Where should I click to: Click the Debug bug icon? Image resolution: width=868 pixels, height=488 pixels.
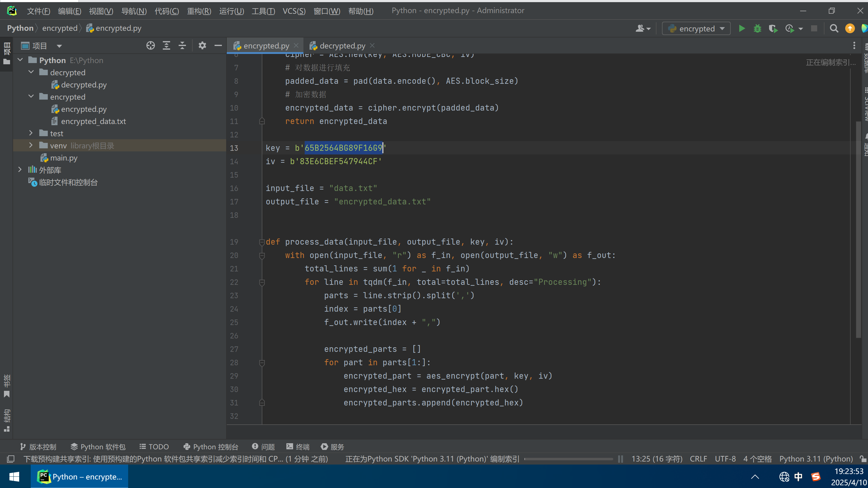point(757,29)
